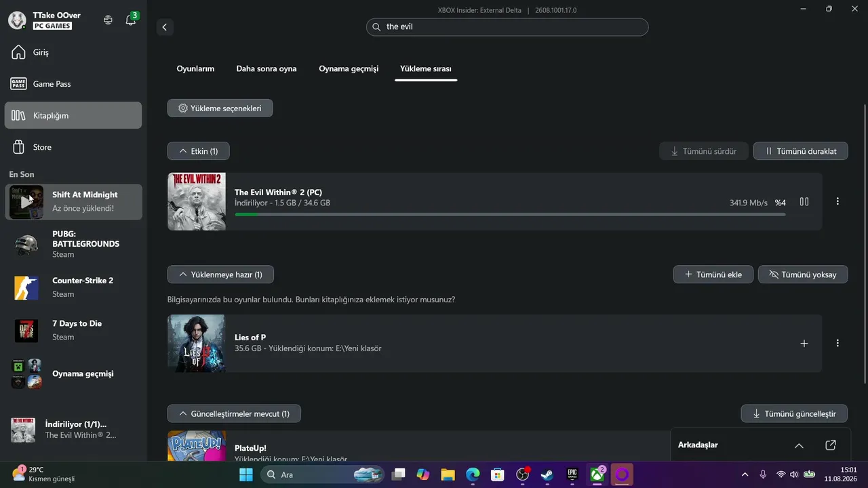Open Epic Games Launcher from the taskbar
The image size is (868, 488).
(572, 474)
